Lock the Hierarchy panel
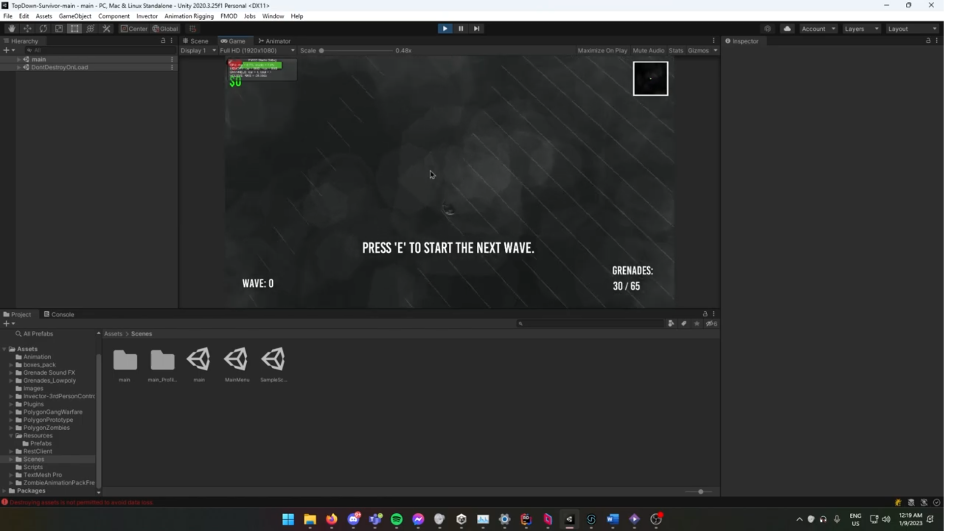 coord(163,41)
